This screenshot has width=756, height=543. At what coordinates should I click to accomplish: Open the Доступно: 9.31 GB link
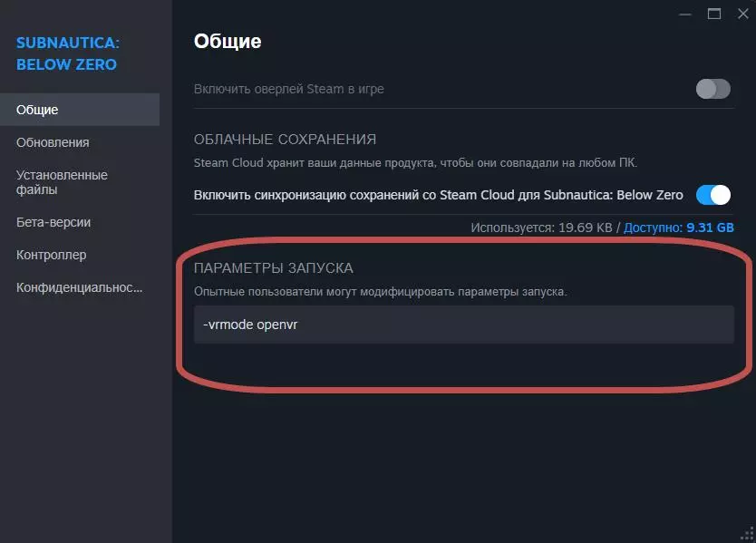click(x=678, y=228)
